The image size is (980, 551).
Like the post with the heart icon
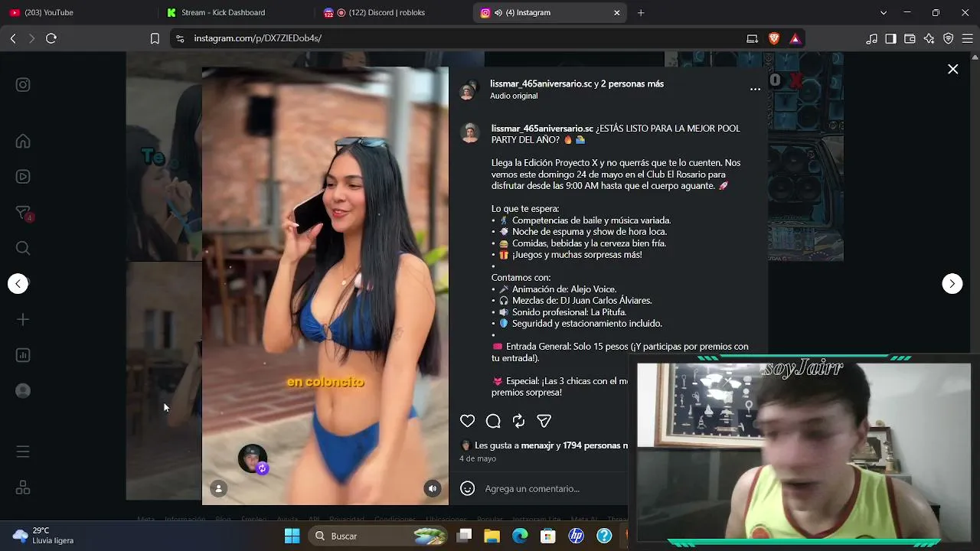click(467, 421)
